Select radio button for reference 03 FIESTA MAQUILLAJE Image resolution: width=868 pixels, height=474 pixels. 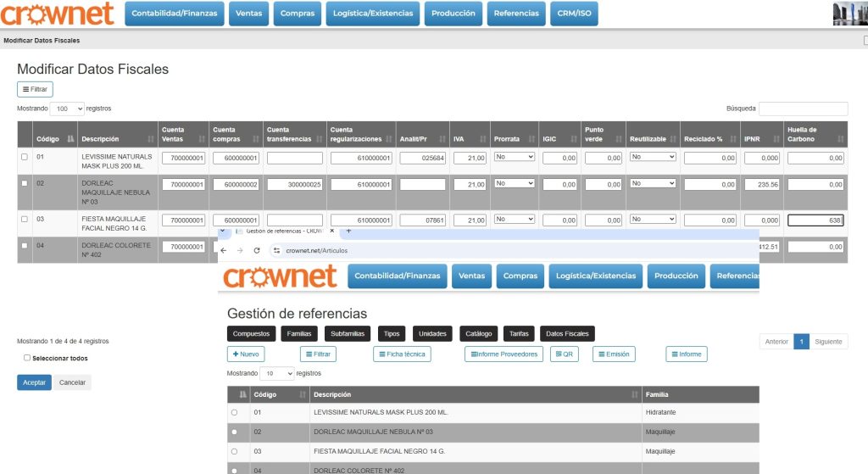(x=234, y=451)
